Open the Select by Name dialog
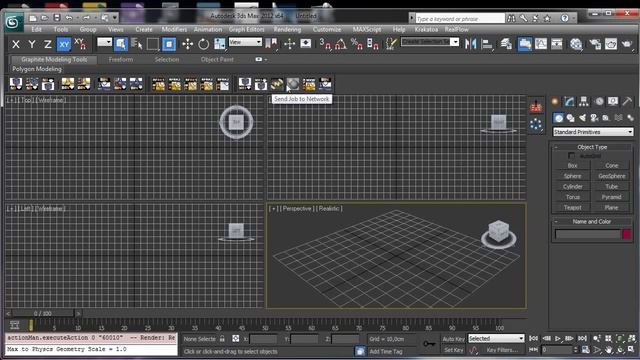The image size is (640, 360). click(137, 44)
